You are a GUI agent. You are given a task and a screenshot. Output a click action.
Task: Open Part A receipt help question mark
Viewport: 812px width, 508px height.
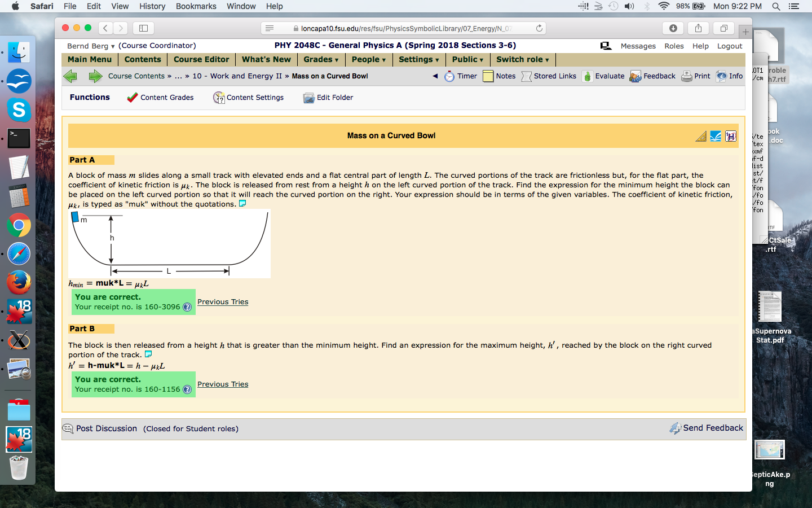187,307
